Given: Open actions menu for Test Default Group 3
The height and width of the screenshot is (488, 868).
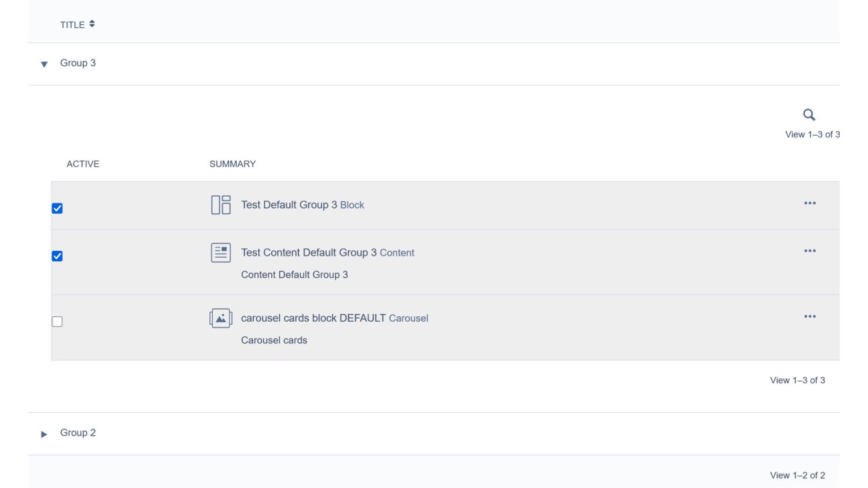Looking at the screenshot, I should click(x=810, y=204).
